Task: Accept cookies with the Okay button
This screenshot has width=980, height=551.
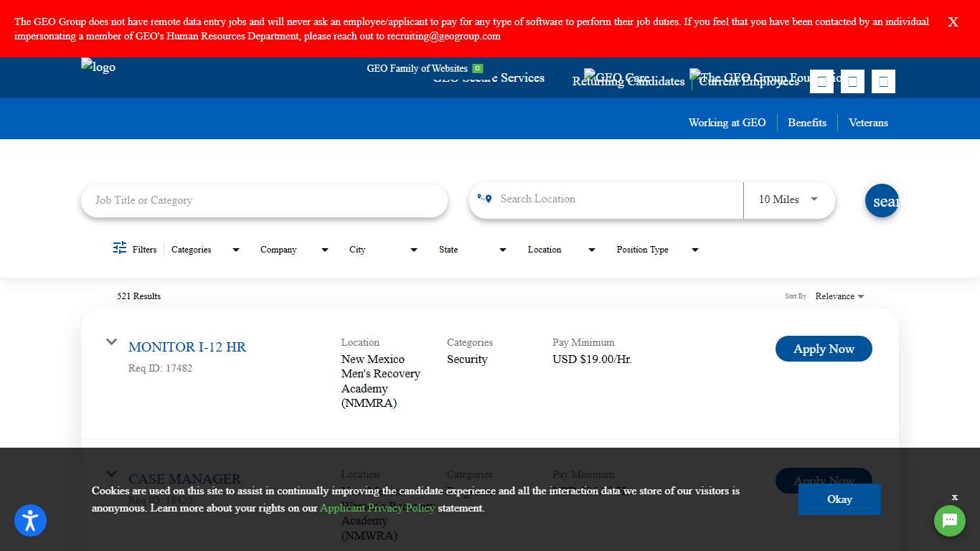Action: point(839,499)
